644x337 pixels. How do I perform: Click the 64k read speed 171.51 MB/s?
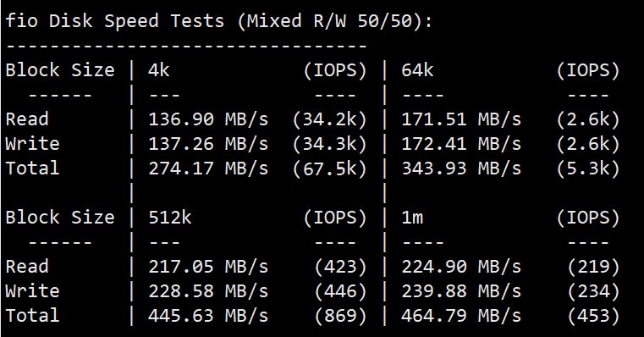461,119
